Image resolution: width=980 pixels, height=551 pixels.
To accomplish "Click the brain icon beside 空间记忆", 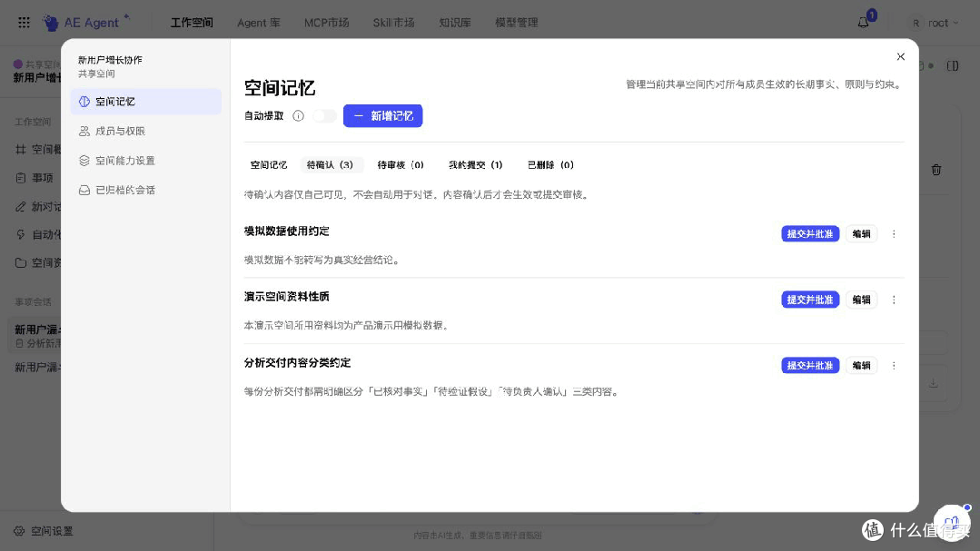I will point(84,102).
